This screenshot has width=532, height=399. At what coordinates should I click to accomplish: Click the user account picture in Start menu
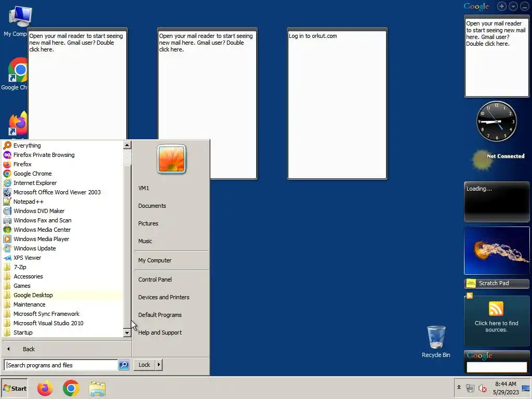(x=171, y=159)
